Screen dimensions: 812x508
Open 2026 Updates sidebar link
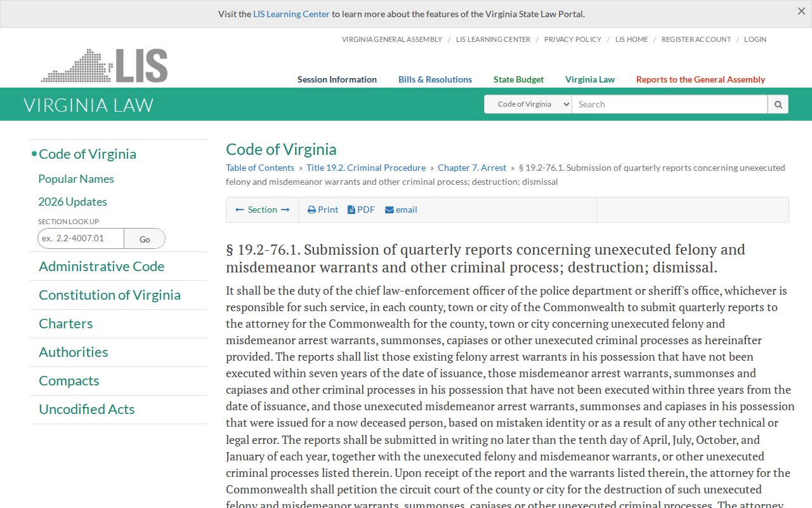(72, 202)
